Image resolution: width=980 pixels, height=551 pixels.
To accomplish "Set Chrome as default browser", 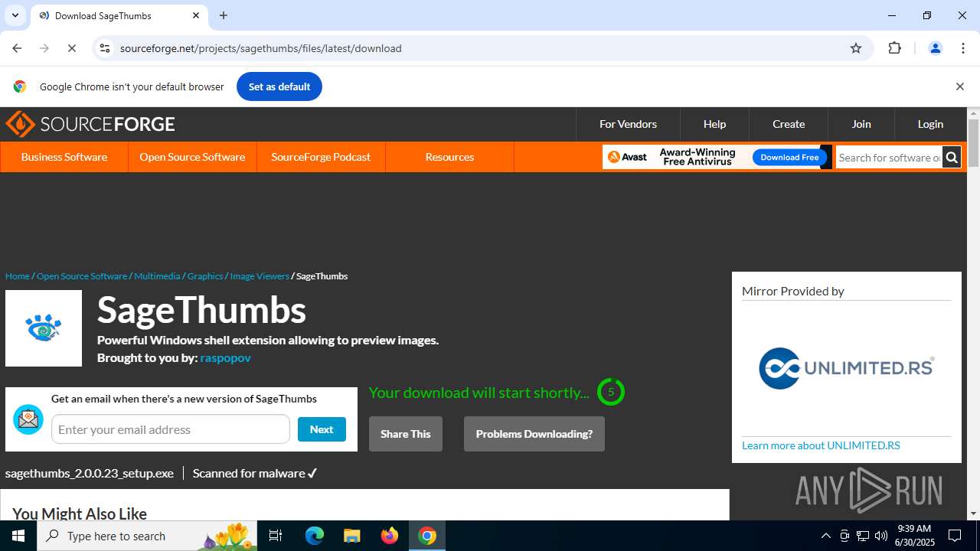I will point(279,86).
